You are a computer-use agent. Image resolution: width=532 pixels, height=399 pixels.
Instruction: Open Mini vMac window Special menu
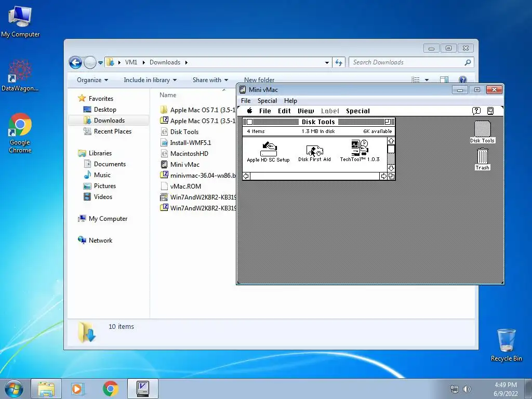[x=267, y=101]
